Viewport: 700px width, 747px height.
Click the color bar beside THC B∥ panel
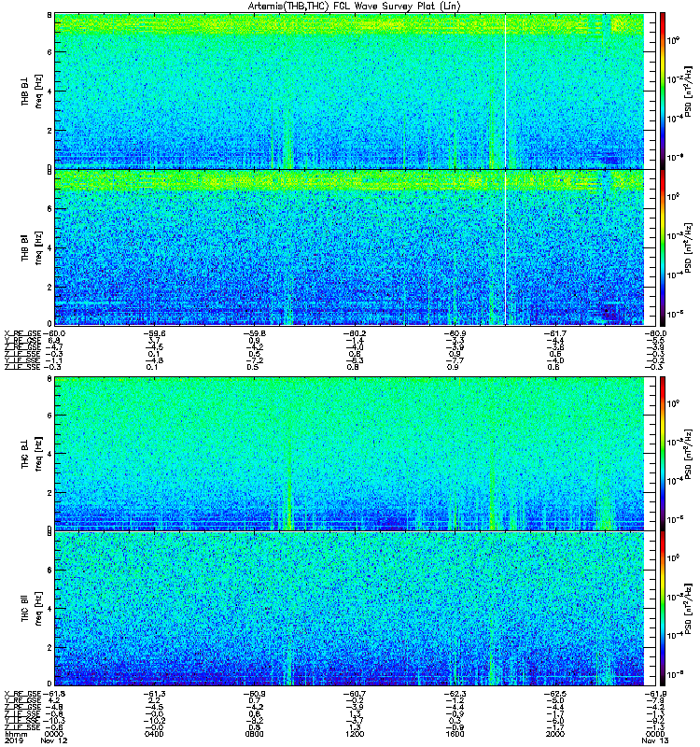tap(662, 609)
